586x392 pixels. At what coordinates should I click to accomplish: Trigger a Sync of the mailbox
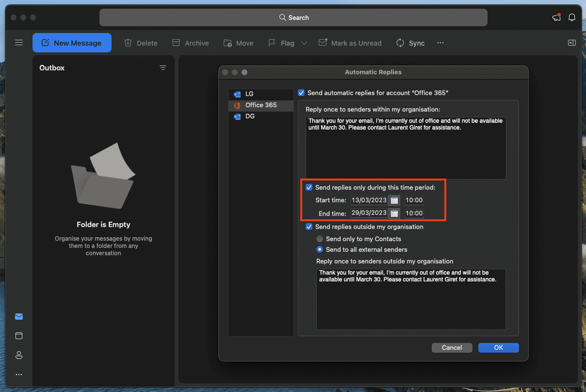410,43
